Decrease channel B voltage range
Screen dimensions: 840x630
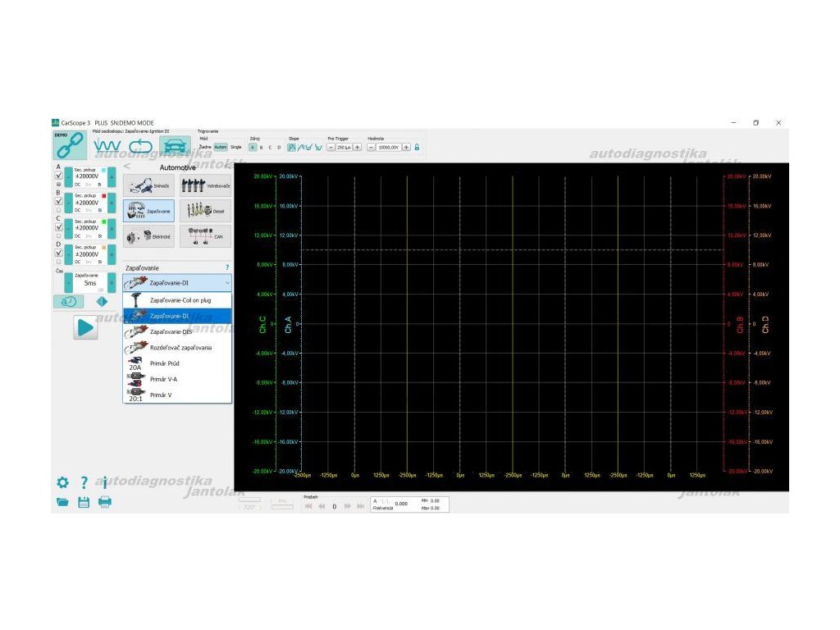tap(69, 203)
